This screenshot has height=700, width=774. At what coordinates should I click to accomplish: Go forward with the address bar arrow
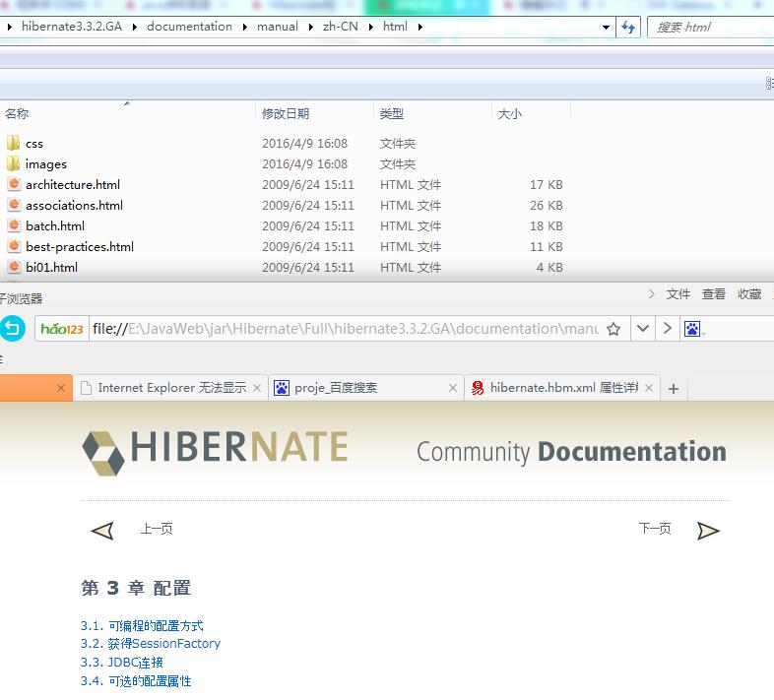(x=668, y=328)
